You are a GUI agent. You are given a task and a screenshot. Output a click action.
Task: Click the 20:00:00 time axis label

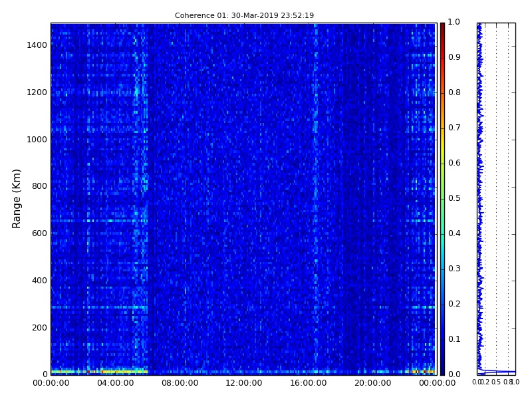tap(373, 383)
